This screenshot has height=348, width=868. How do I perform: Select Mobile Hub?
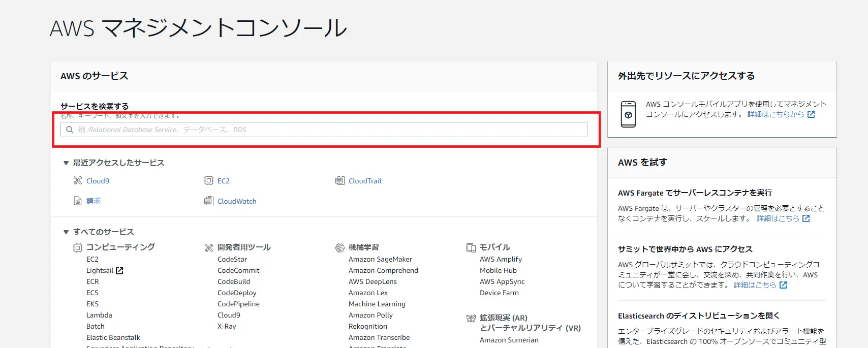(498, 270)
